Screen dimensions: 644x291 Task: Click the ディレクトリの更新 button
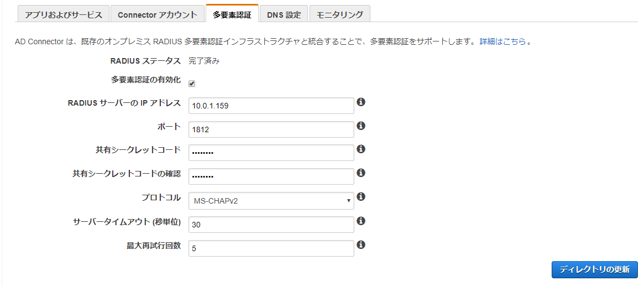tap(594, 269)
